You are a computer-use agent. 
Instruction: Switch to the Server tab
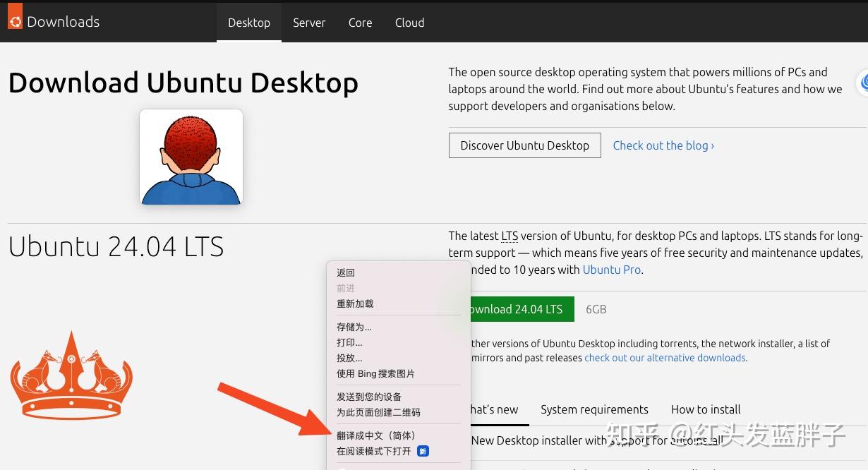tap(309, 23)
